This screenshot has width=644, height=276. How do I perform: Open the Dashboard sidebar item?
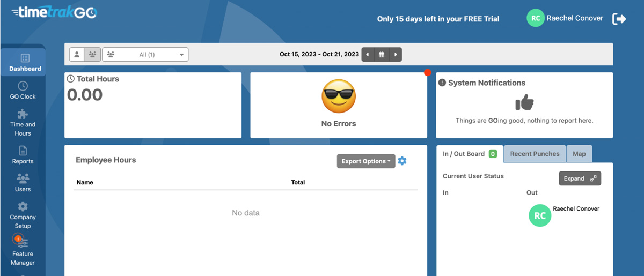pyautogui.click(x=24, y=62)
